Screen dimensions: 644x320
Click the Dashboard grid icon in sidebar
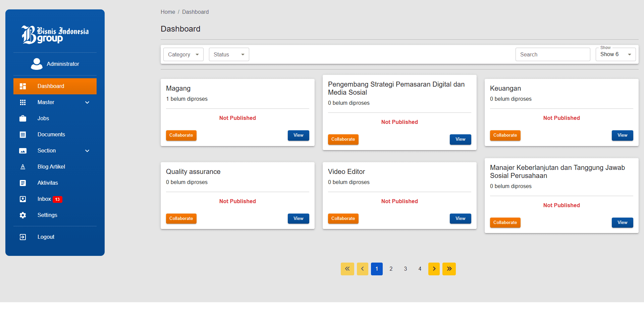coord(23,86)
